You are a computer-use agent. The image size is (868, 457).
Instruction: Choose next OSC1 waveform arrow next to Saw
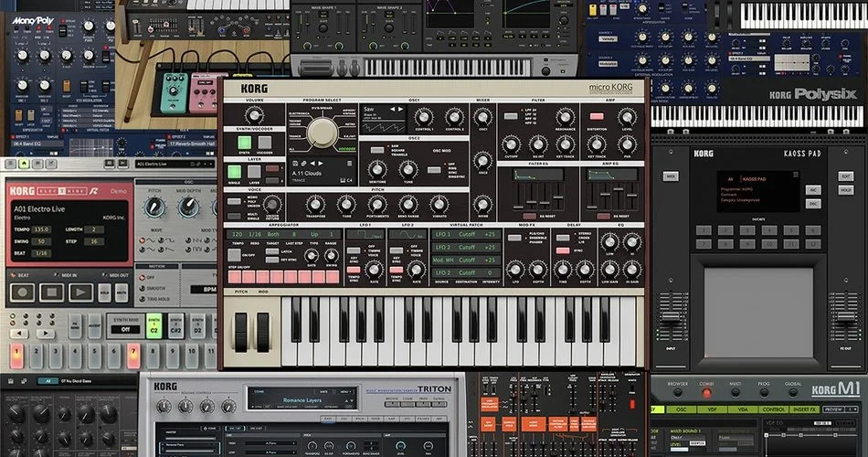tap(401, 110)
